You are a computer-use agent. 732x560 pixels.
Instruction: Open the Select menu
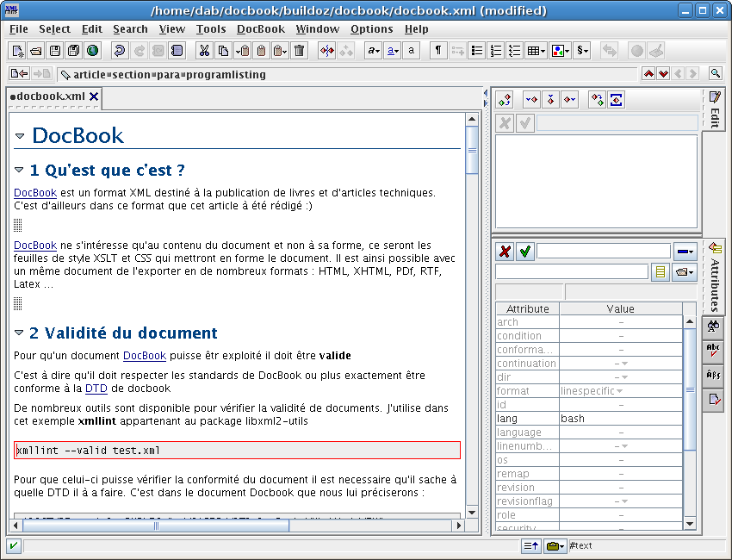[54, 29]
